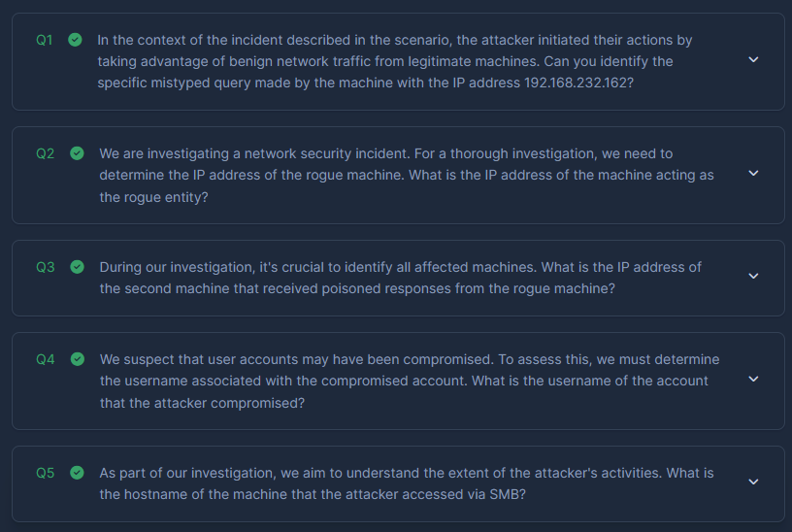
Task: Select the Q2 label
Action: tap(45, 153)
